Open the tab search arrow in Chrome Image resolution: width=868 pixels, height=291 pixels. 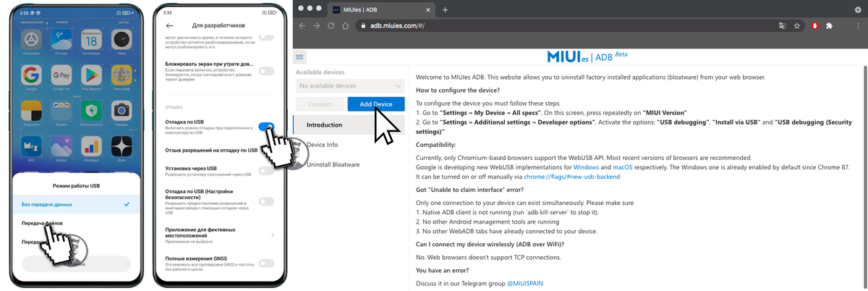click(x=858, y=9)
